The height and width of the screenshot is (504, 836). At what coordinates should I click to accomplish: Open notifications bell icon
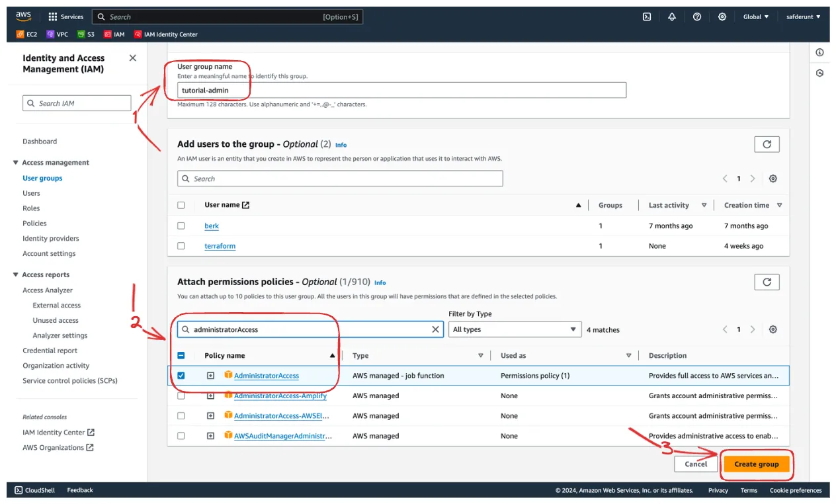(672, 17)
